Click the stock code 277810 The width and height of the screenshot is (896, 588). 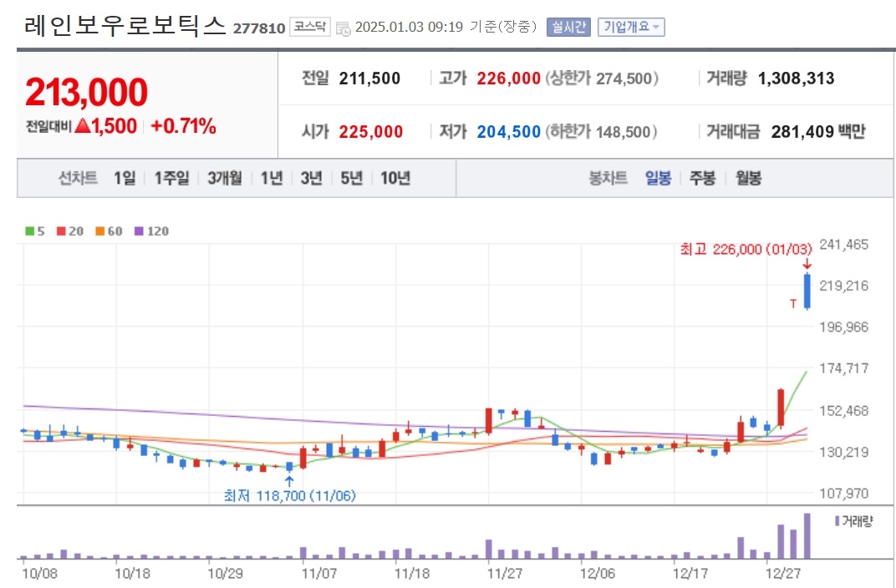click(x=259, y=28)
